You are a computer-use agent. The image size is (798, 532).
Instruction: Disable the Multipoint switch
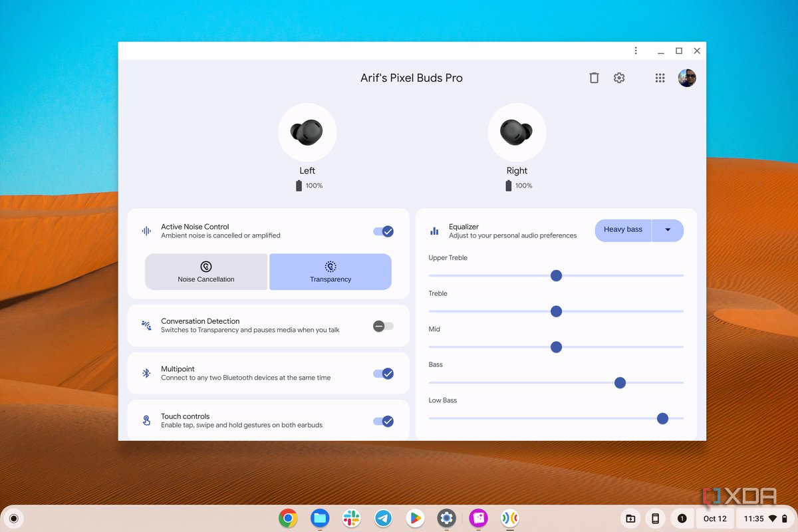point(383,374)
